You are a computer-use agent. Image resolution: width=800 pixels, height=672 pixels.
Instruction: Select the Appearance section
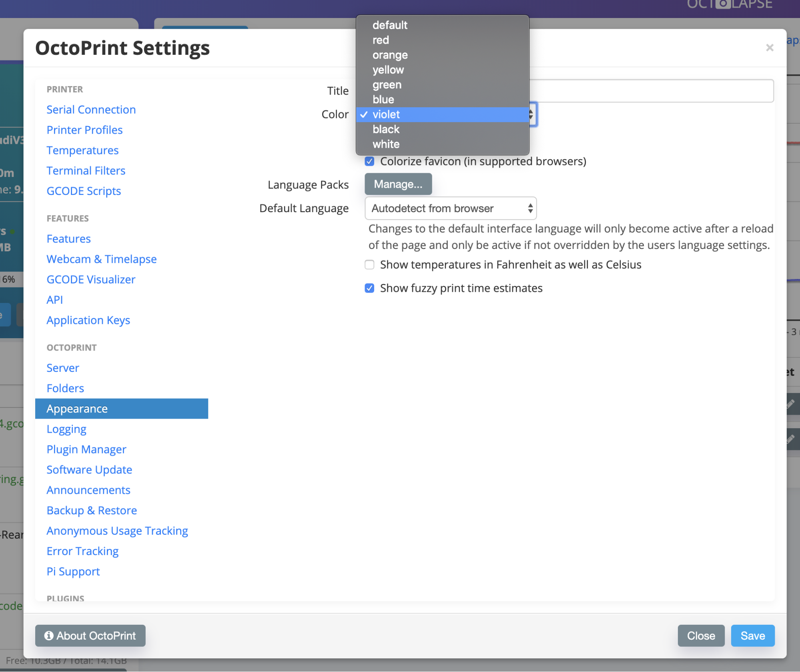(x=121, y=409)
